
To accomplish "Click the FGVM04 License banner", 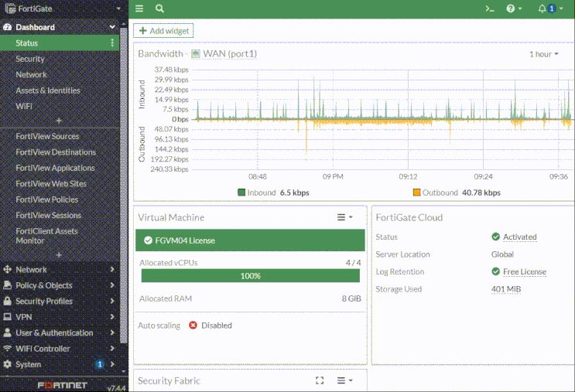I will click(x=250, y=240).
